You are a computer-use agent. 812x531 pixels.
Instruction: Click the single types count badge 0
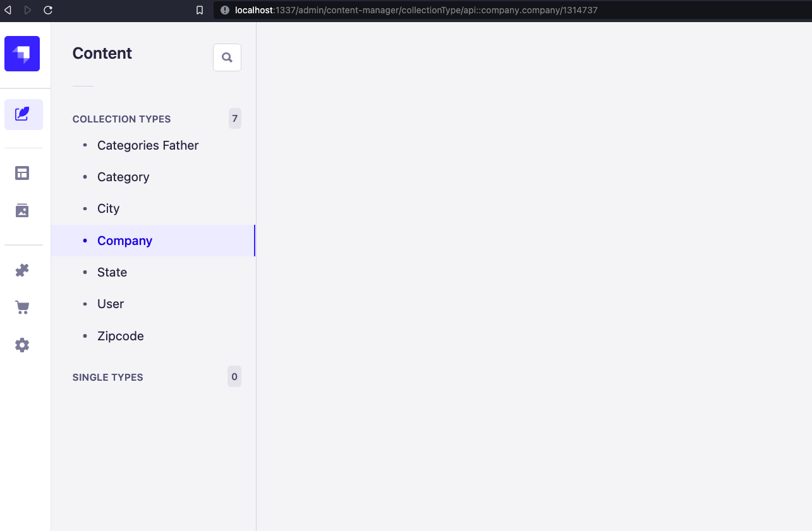coord(234,376)
